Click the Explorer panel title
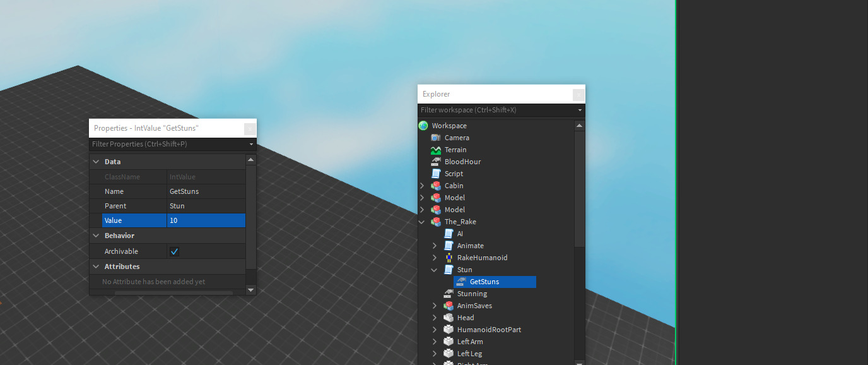Screen dimensions: 868x365 [437, 94]
